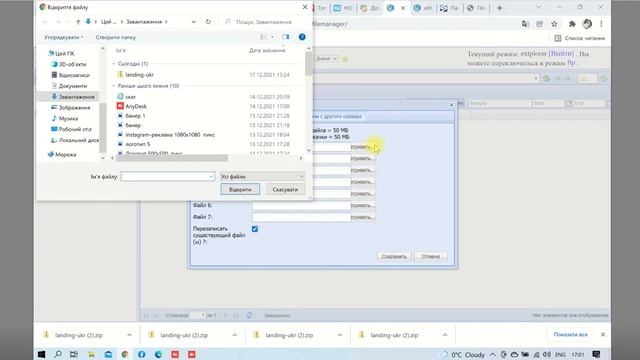Click Отмена in upload popup
The height and width of the screenshot is (360, 640).
pyautogui.click(x=431, y=256)
